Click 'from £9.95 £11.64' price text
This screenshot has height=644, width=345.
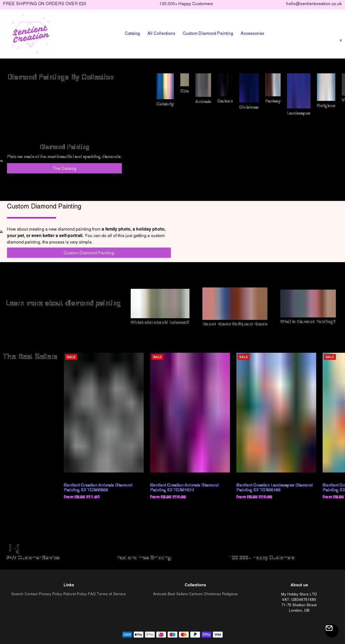pos(82,497)
